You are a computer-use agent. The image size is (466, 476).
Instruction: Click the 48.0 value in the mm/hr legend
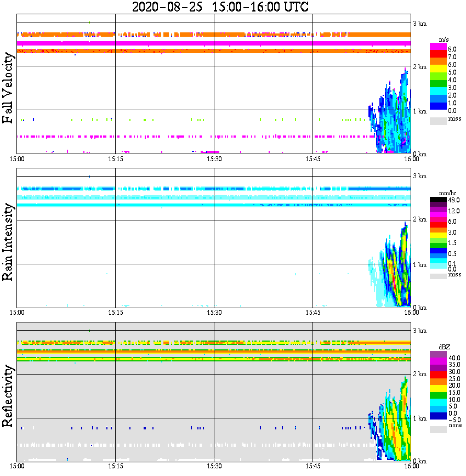click(x=454, y=200)
